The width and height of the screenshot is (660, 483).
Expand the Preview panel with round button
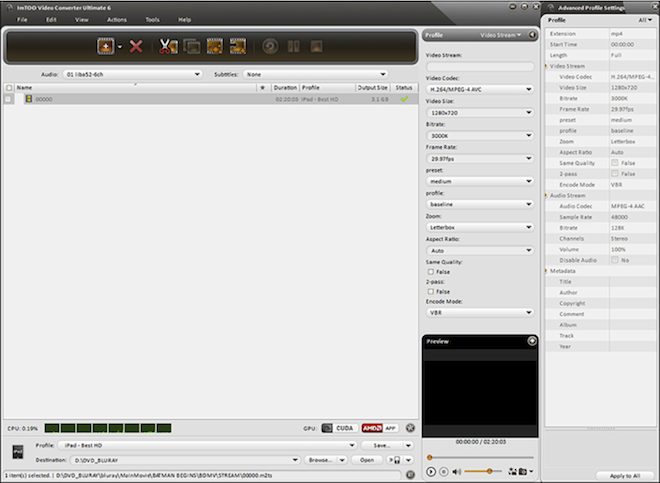pyautogui.click(x=532, y=341)
